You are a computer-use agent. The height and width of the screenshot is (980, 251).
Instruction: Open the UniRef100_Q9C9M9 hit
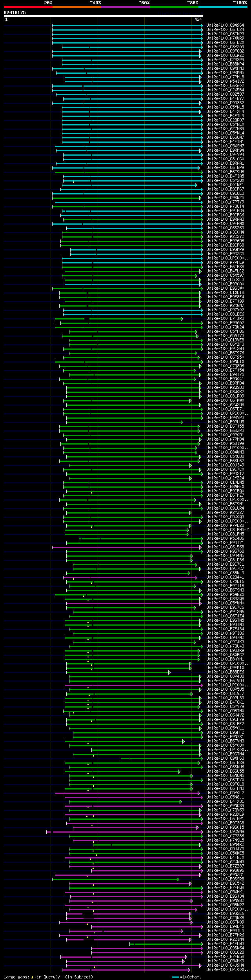click(225, 831)
